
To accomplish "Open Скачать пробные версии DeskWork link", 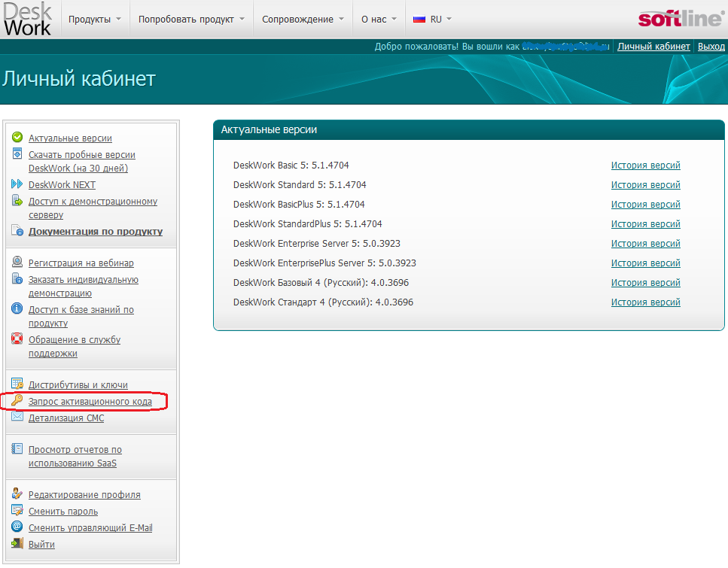I will (82, 162).
